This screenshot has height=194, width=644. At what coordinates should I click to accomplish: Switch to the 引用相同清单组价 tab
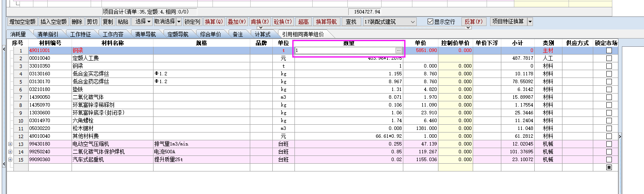pyautogui.click(x=303, y=34)
